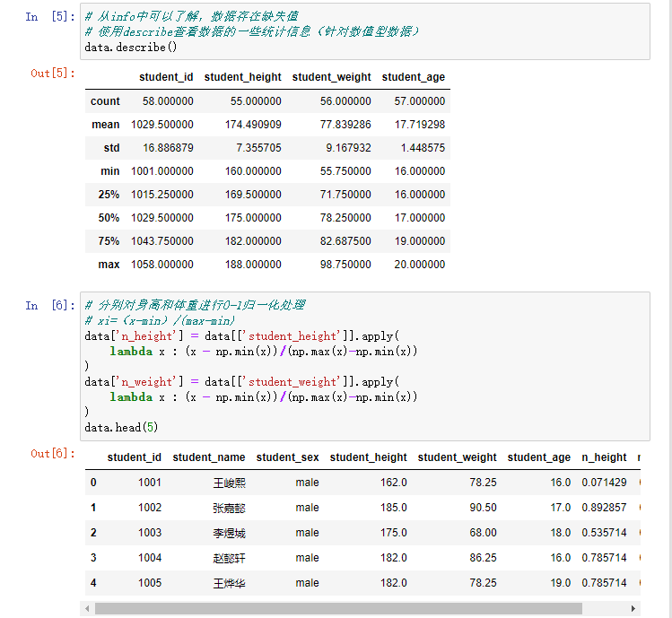Click weight value 86.25 in row 3
This screenshot has height=618, width=672.
[x=483, y=558]
